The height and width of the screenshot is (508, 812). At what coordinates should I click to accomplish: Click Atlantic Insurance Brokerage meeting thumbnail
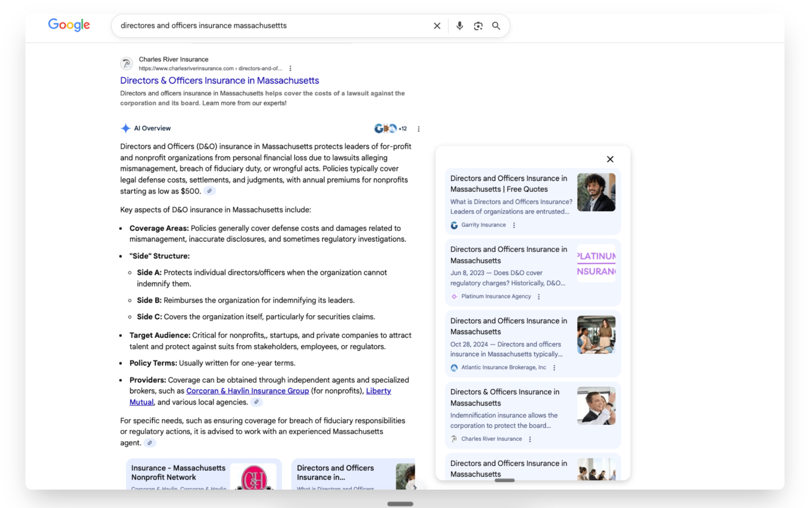pos(596,335)
